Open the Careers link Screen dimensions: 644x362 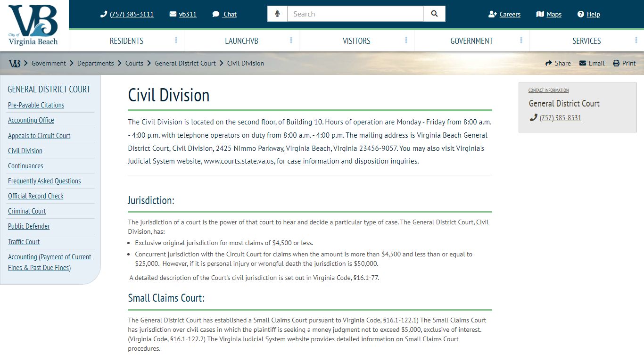510,14
